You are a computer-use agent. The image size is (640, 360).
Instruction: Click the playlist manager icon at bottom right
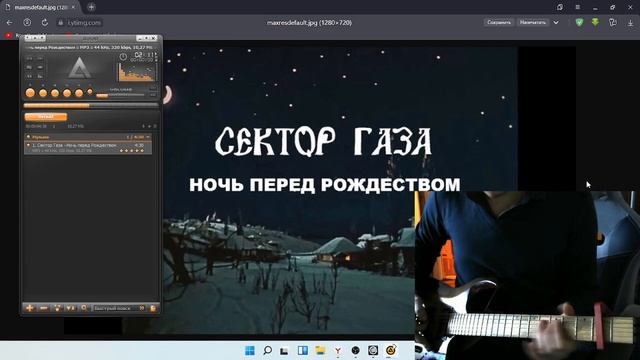tap(153, 308)
